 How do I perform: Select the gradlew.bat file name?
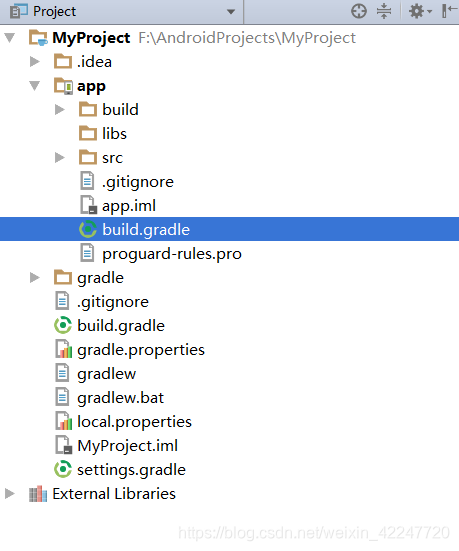(121, 398)
